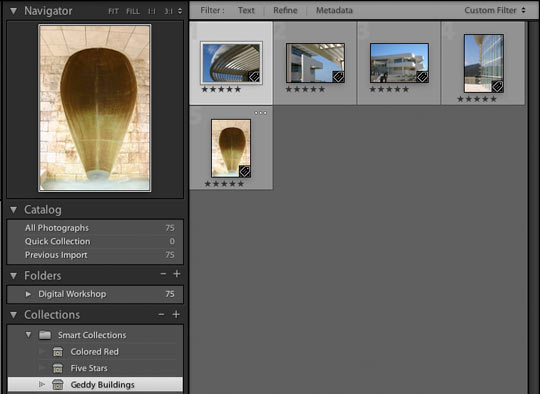Collapse the Catalog panel triangle
The width and height of the screenshot is (540, 394).
(13, 210)
